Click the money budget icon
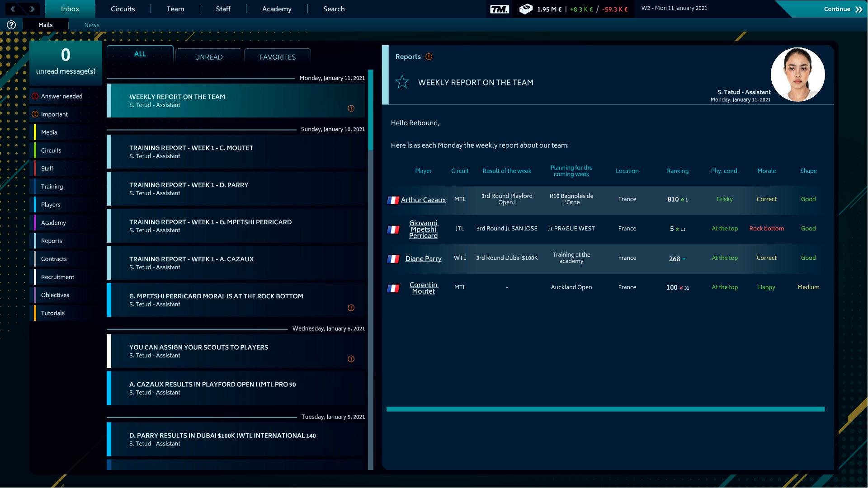868x488 pixels. pyautogui.click(x=526, y=9)
